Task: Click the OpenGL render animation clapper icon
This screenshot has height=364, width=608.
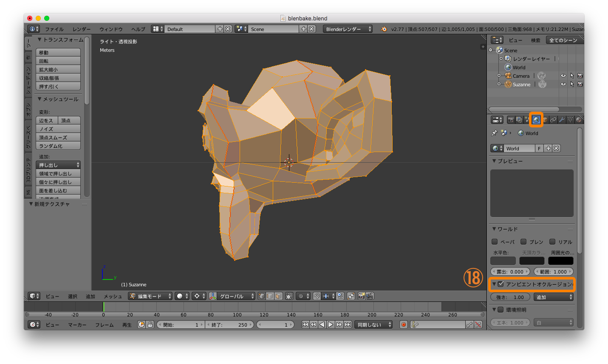Action: [x=370, y=296]
